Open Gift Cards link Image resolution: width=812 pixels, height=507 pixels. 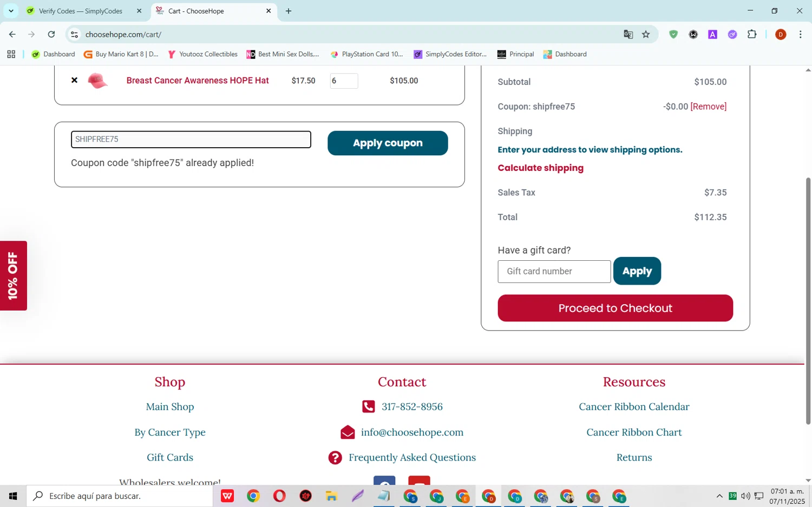[170, 457]
